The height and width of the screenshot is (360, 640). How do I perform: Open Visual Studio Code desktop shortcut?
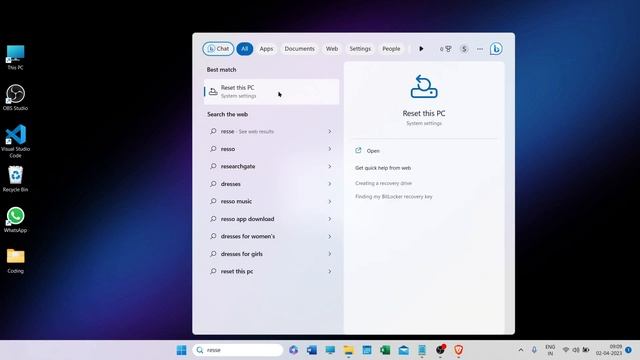16,141
